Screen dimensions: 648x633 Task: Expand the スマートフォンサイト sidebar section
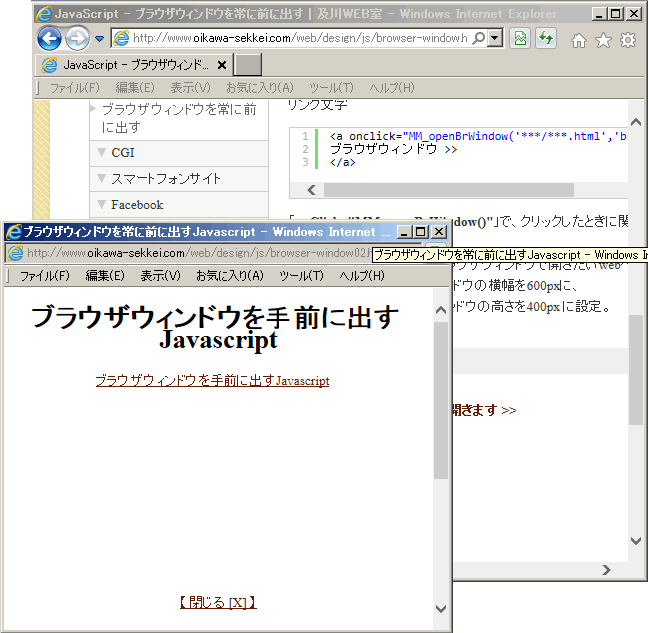pos(179,179)
